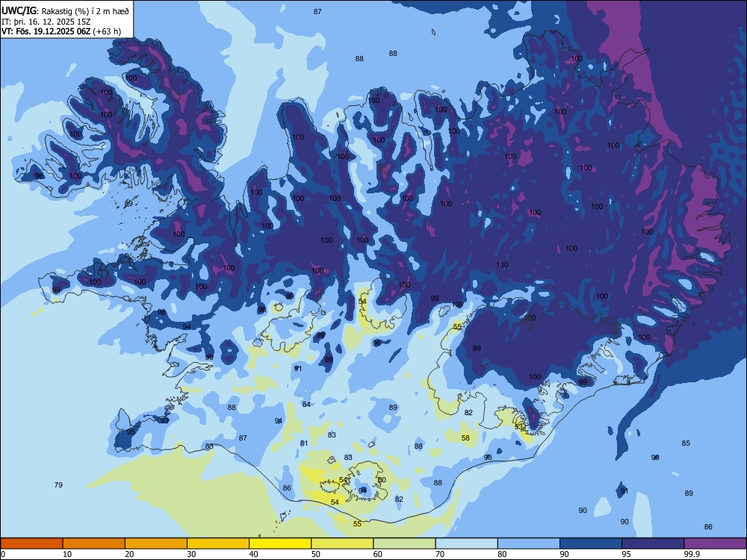Screen dimensions: 747x560
Task: Click the legend tick label 40
Action: point(254,554)
